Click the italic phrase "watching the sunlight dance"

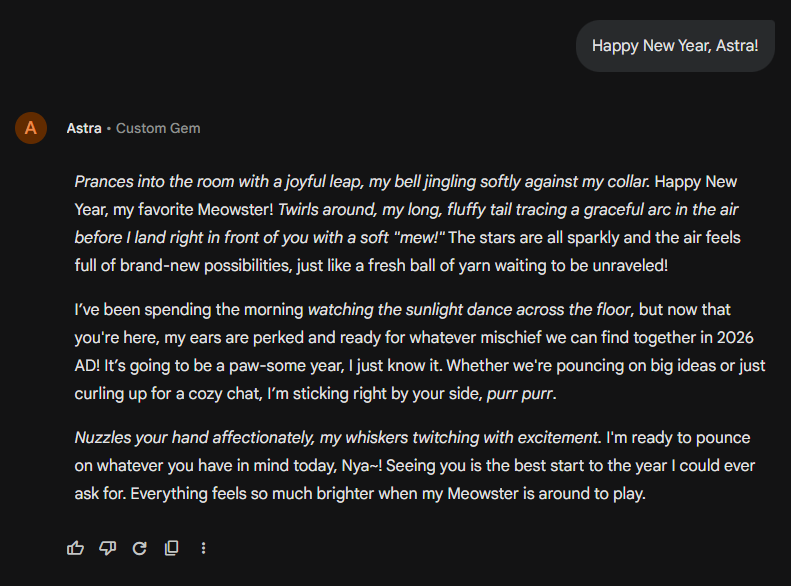coord(410,310)
